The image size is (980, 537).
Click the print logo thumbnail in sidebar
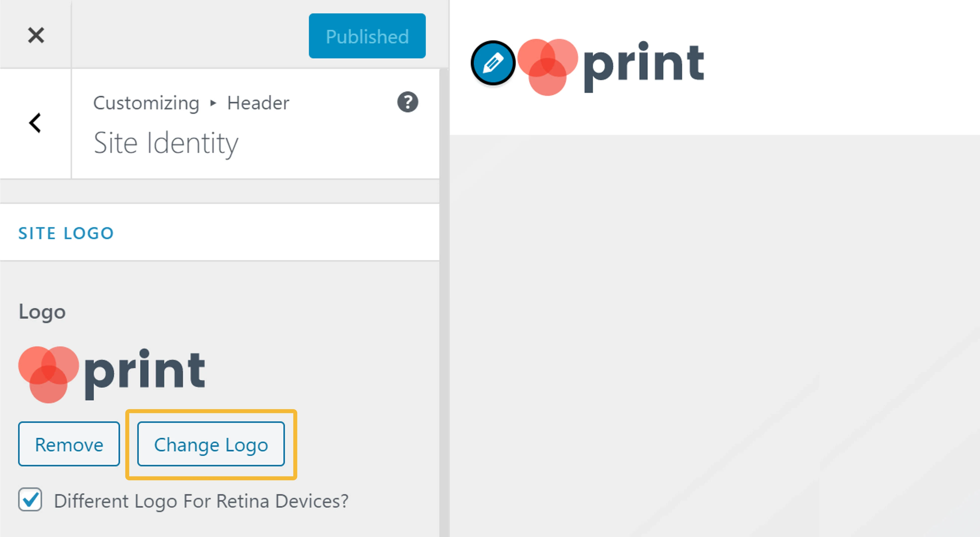(x=112, y=374)
